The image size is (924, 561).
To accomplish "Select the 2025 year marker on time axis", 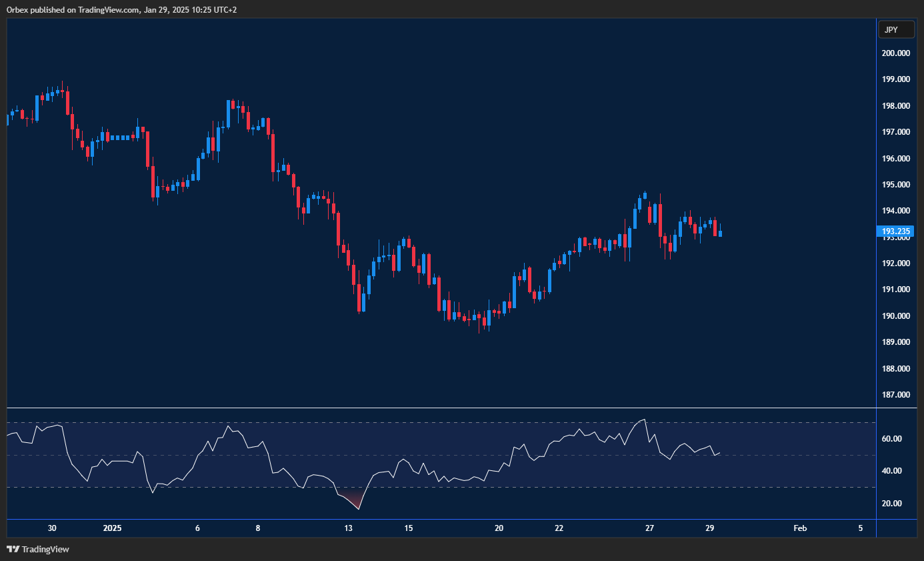I will coord(113,528).
